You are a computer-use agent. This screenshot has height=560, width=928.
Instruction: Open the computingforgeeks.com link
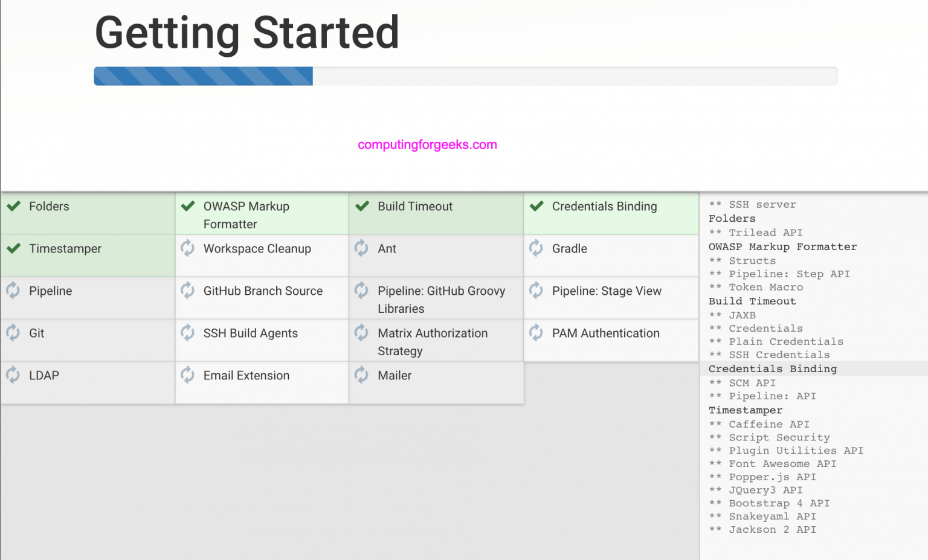click(427, 145)
